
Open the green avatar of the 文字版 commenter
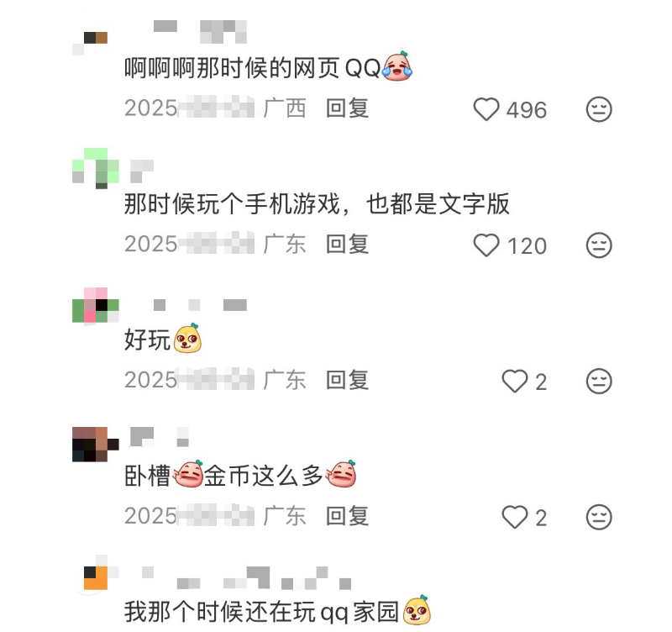click(x=95, y=168)
